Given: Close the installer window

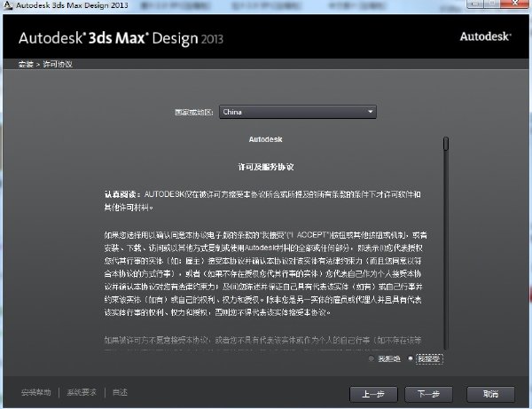Looking at the screenshot, I should click(515, 4).
